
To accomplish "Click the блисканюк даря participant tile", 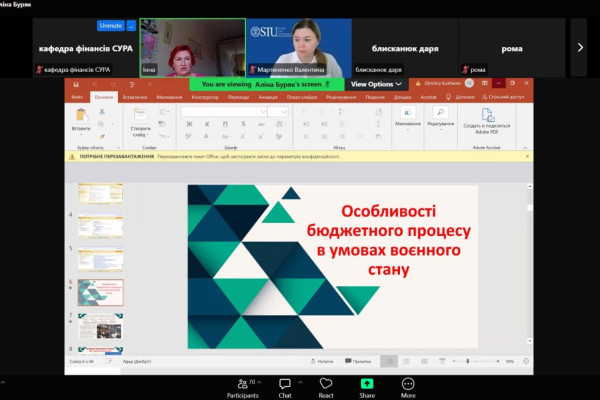I will [405, 48].
